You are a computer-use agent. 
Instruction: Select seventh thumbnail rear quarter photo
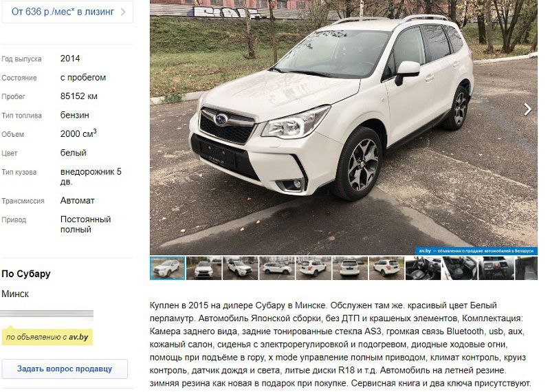386,268
